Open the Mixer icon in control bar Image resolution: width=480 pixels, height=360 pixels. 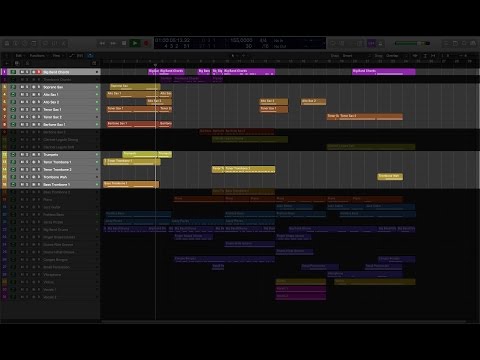55,43
